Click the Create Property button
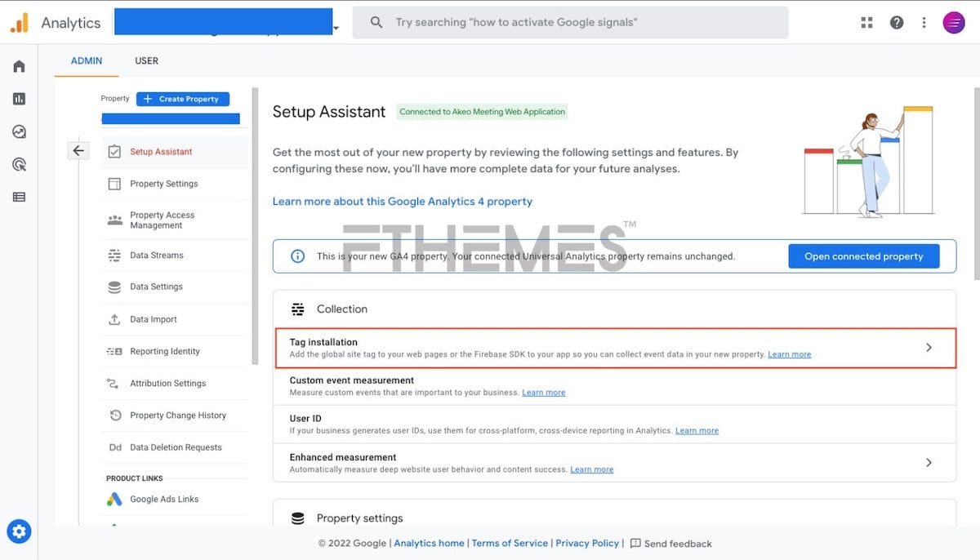This screenshot has height=560, width=980. (183, 99)
